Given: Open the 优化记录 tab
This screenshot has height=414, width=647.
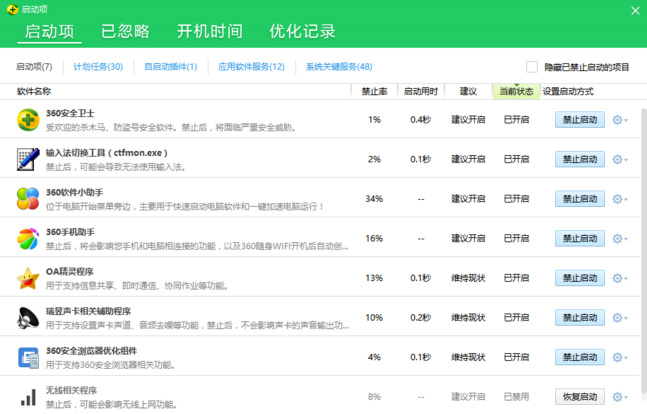Looking at the screenshot, I should 302,31.
